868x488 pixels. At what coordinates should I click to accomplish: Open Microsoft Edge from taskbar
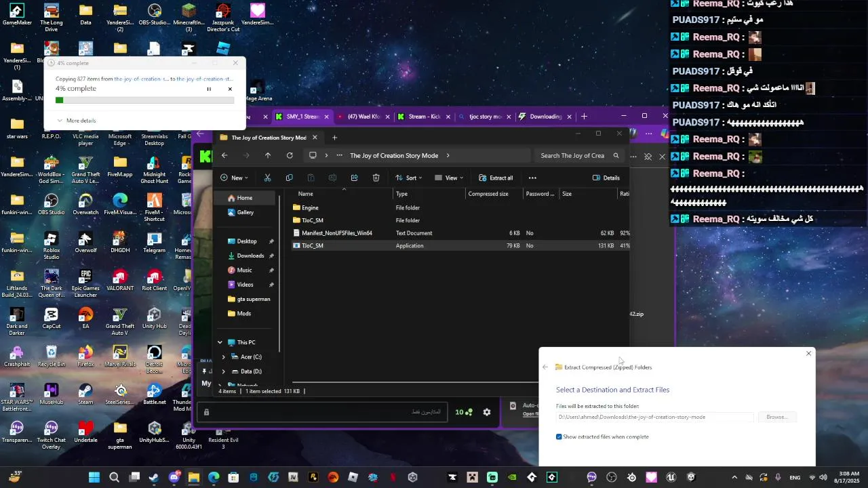click(x=214, y=477)
